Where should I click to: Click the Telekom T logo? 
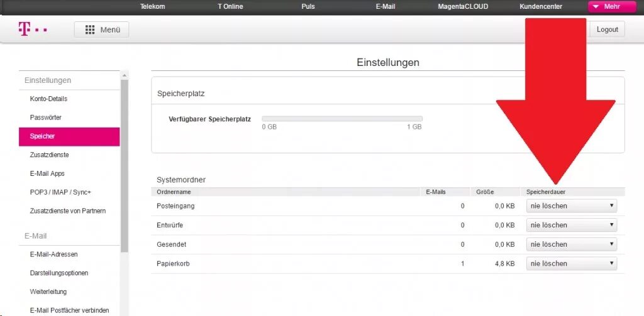(x=33, y=30)
